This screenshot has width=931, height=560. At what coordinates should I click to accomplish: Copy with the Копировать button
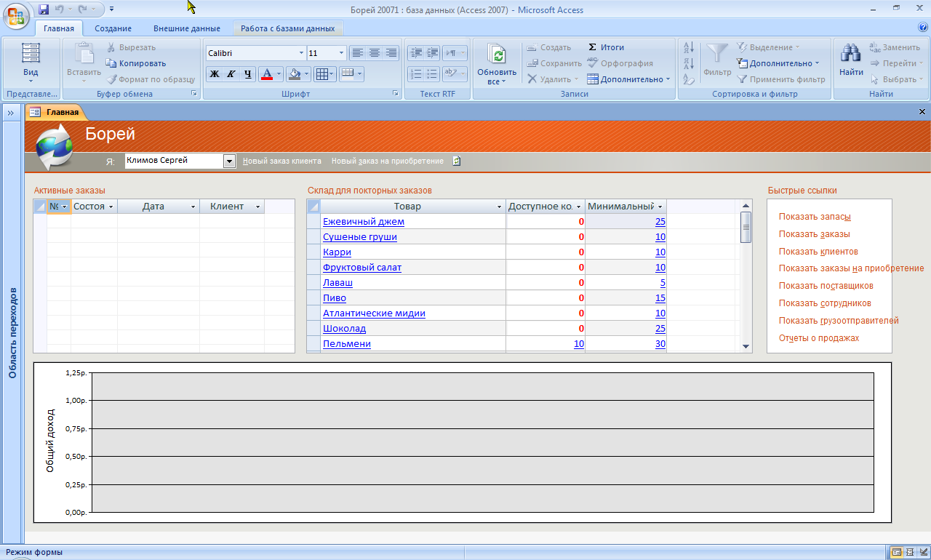(137, 63)
